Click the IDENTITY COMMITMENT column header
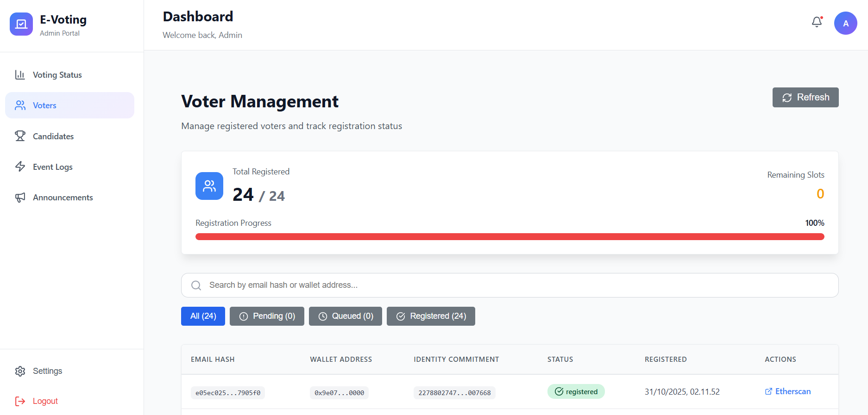 coord(456,359)
